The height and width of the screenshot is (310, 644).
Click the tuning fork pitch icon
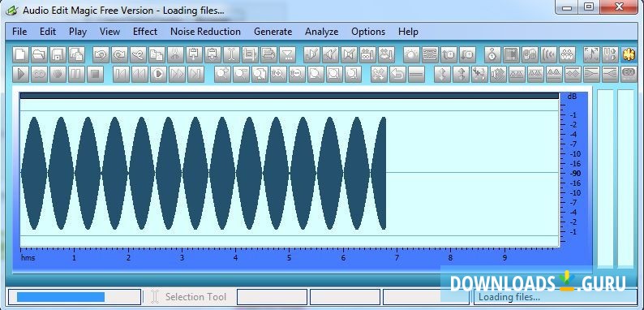[x=610, y=54]
